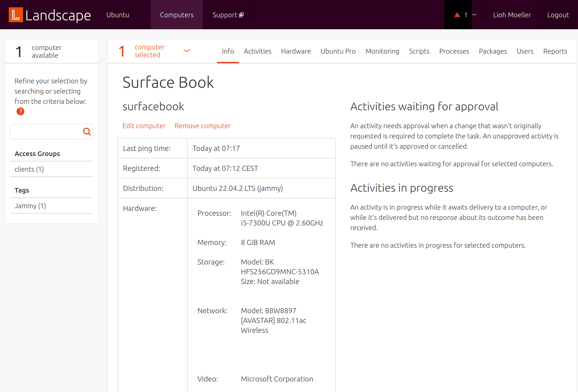Open the Users tab
This screenshot has height=392, width=578.
click(x=525, y=51)
